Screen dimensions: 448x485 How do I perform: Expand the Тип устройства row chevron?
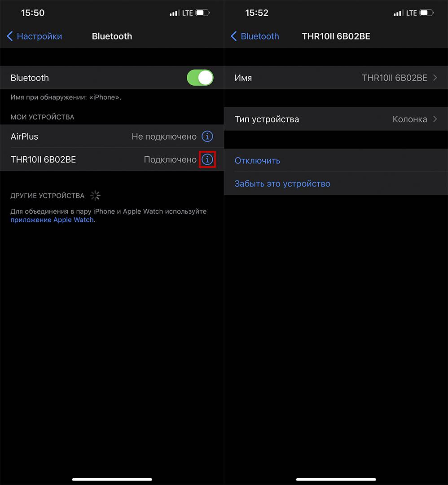435,119
